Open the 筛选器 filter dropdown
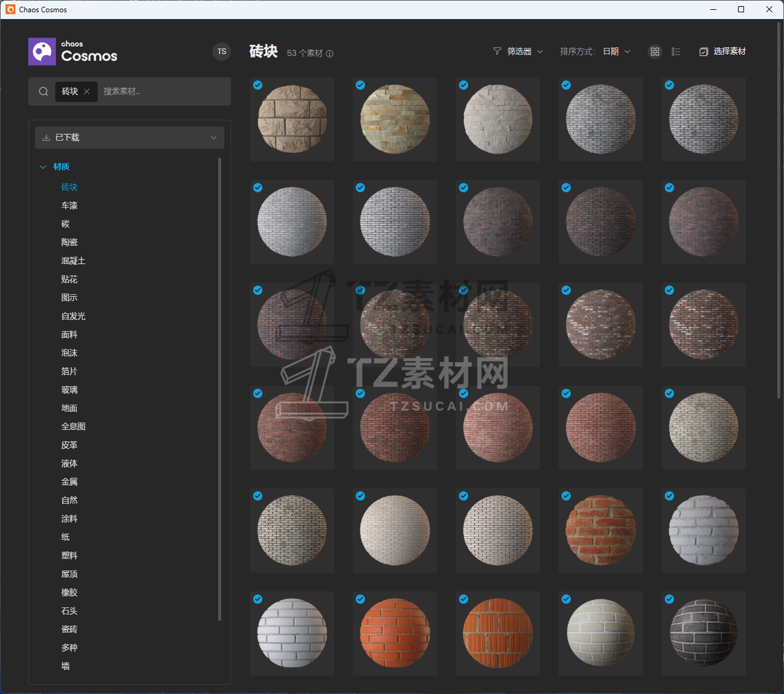This screenshot has width=784, height=694. [x=519, y=52]
